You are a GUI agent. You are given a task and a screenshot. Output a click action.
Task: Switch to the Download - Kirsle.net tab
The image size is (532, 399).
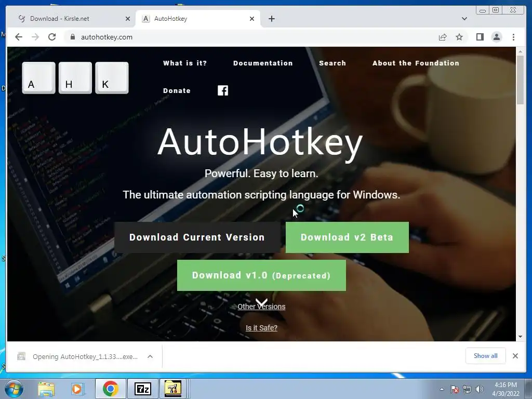pos(71,19)
